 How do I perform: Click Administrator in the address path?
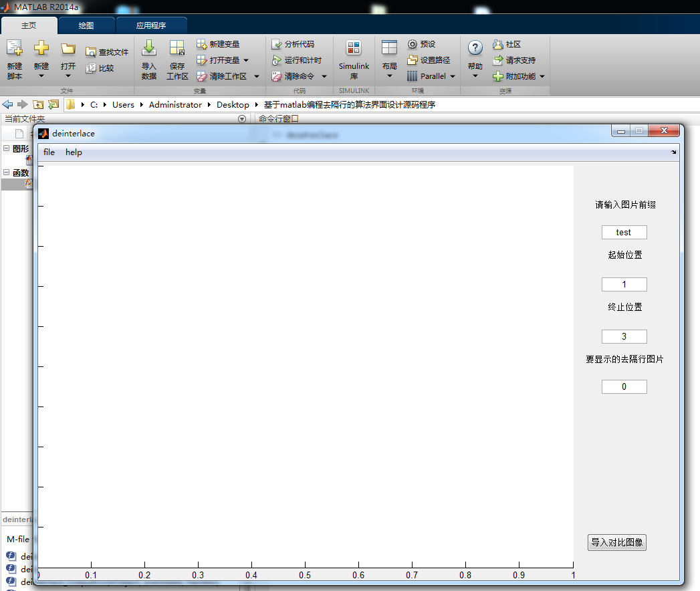click(175, 104)
